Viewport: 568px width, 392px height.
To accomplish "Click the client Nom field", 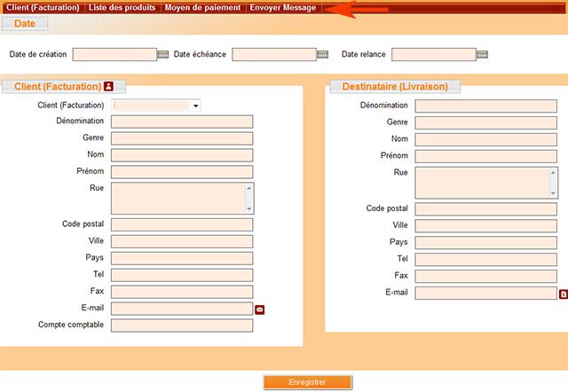I will click(182, 155).
